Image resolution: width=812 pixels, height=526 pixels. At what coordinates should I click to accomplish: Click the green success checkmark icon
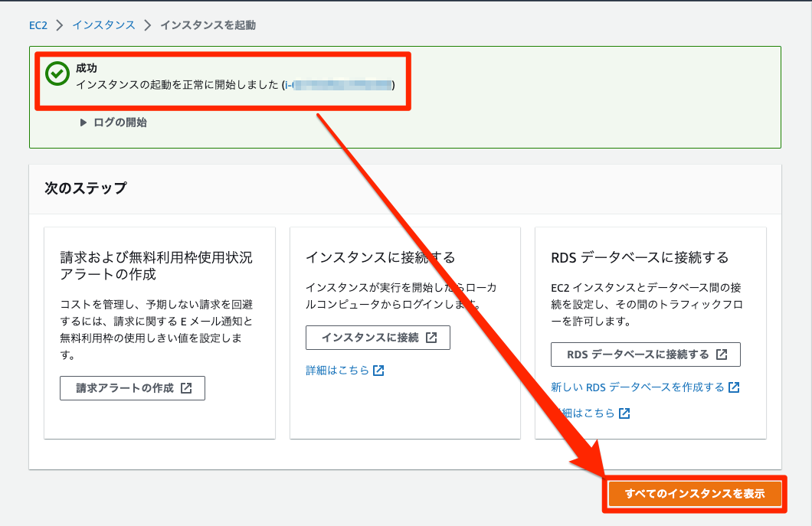click(57, 74)
